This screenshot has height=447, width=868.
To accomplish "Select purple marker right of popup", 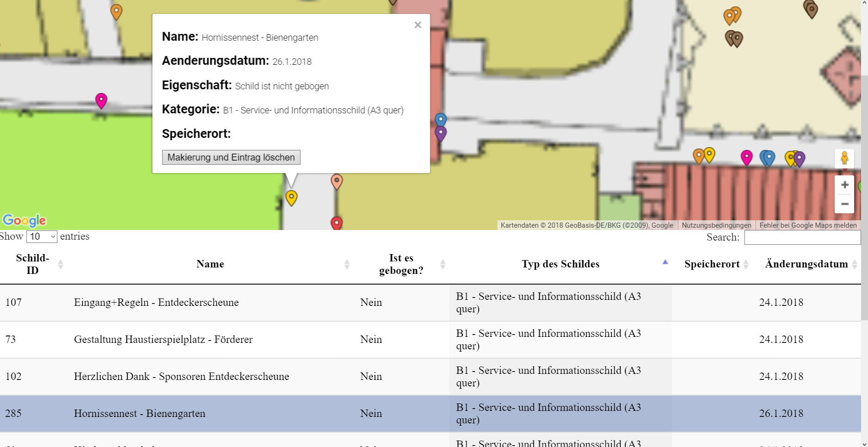I will [x=441, y=134].
